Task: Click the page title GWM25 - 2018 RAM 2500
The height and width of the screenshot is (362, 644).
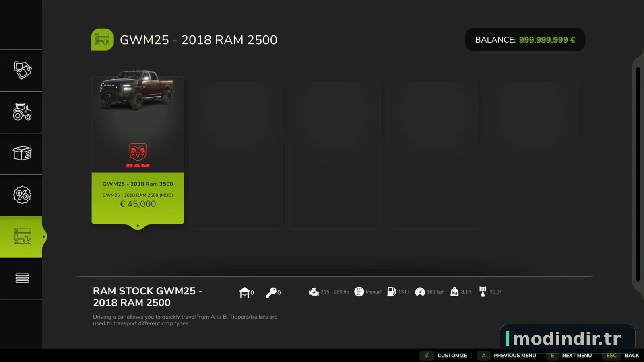Action: point(198,40)
